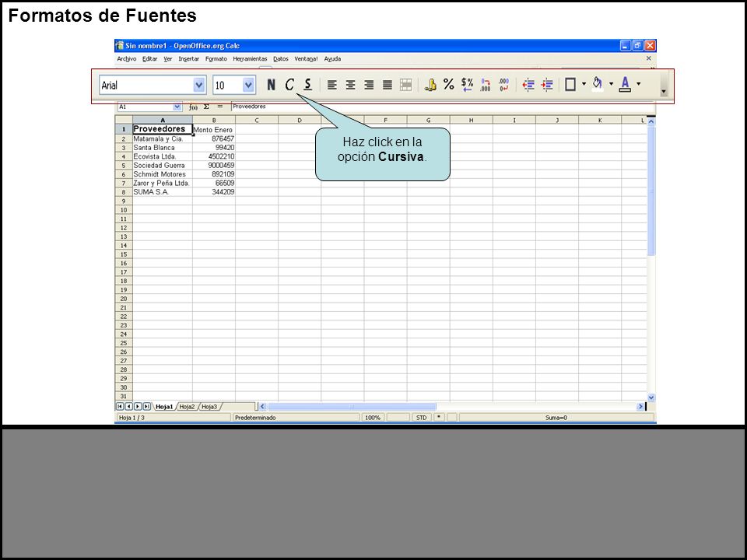Viewport: 747px width, 560px height.
Task: Align cell text to the left
Action: coord(332,85)
